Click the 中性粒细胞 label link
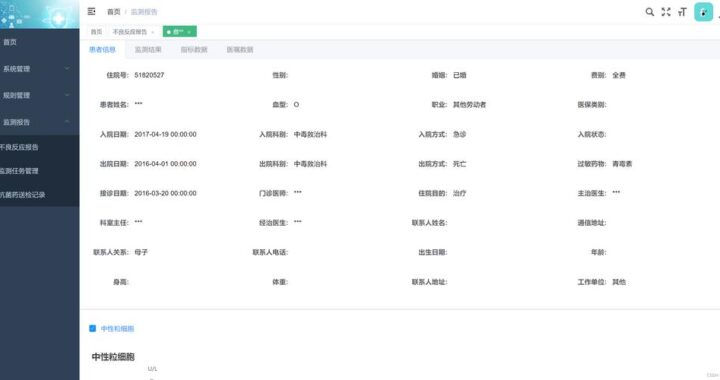 [x=118, y=329]
